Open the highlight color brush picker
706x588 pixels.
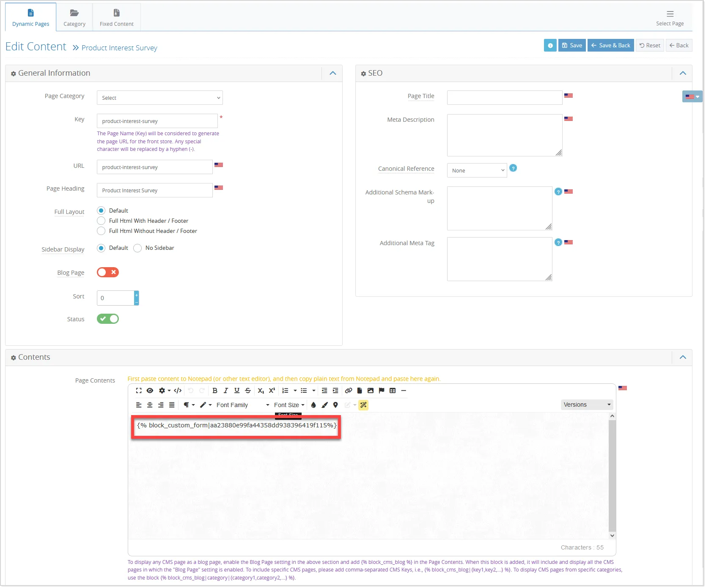[324, 405]
